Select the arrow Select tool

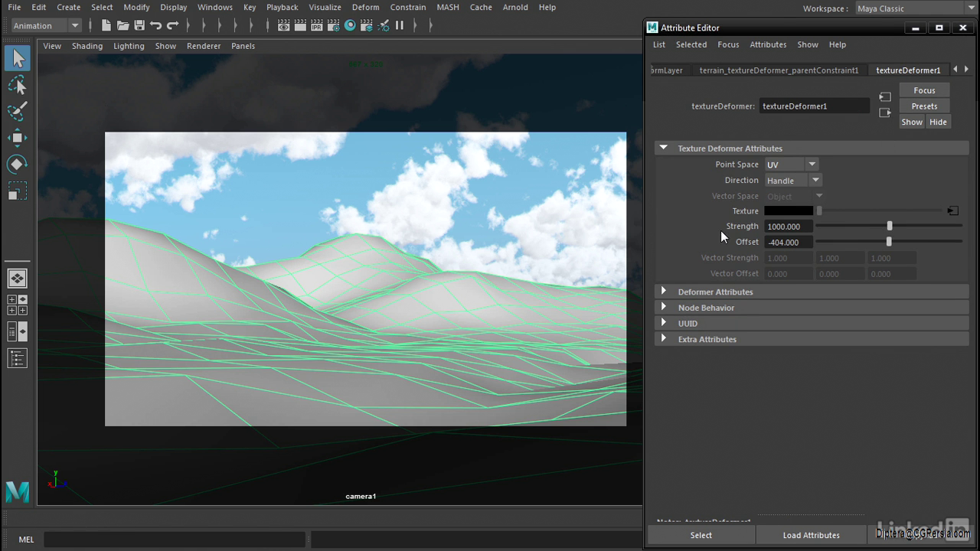tap(18, 58)
